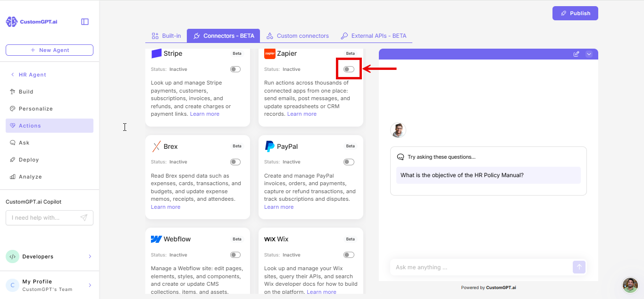644x299 pixels.
Task: Click the send arrow button in chat
Action: coord(579,267)
